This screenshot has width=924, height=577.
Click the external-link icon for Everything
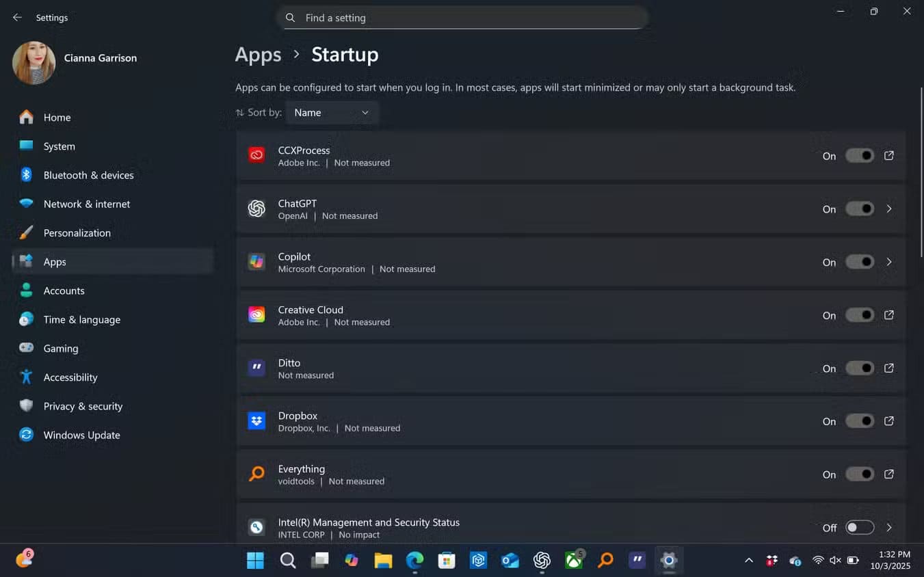point(889,474)
